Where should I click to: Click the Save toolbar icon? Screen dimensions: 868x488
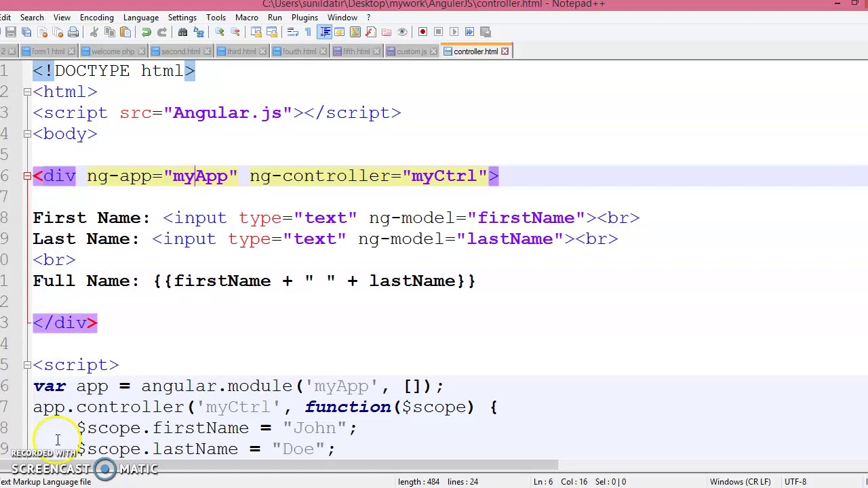coord(11,32)
